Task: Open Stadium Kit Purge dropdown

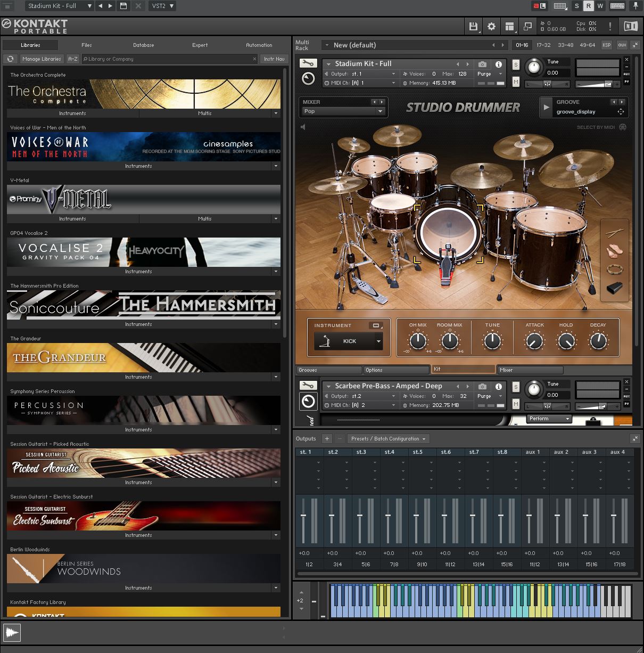Action: pyautogui.click(x=490, y=74)
